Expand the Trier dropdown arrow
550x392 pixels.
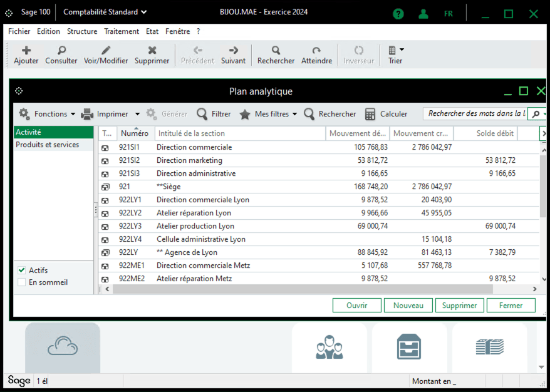[x=402, y=50]
